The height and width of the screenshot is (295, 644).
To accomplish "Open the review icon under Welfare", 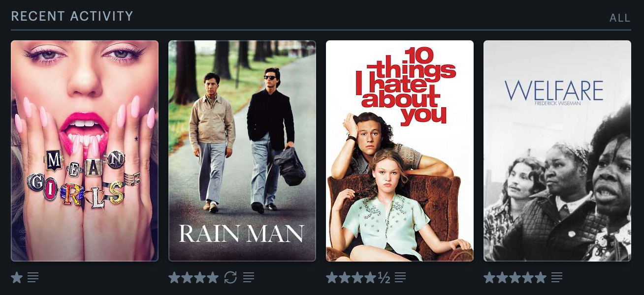I will coord(557,278).
